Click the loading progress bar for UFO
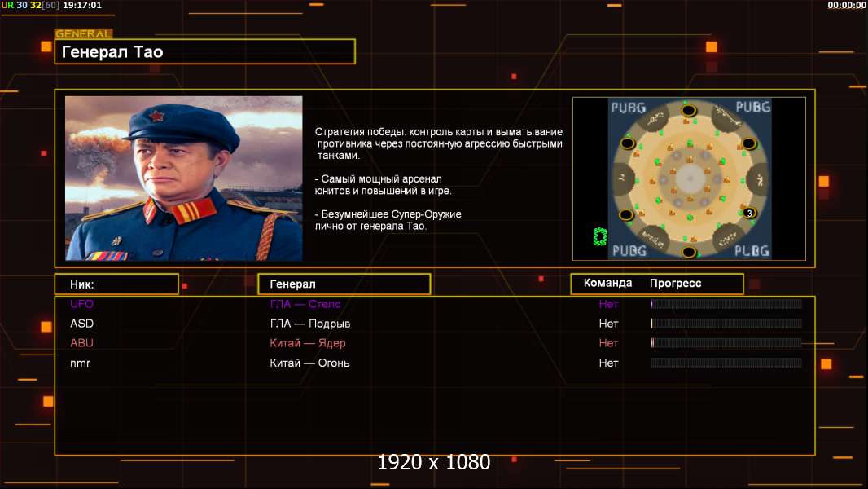This screenshot has height=489, width=868. point(726,303)
